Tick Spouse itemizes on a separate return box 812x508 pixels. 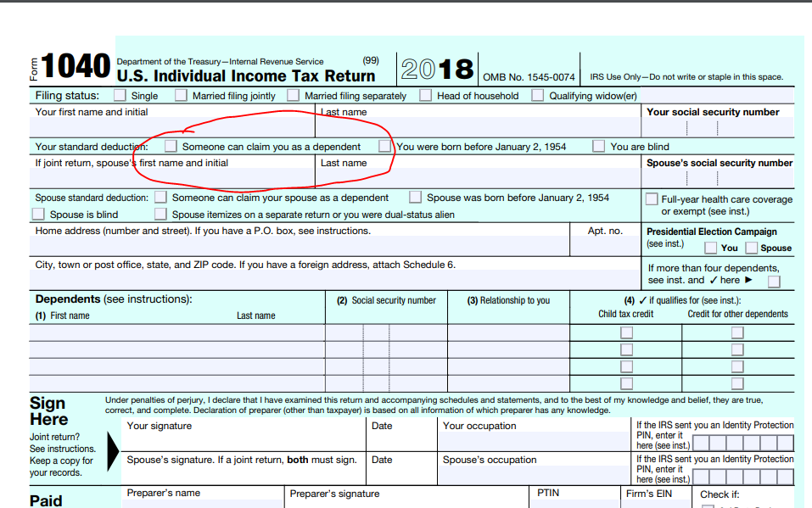click(160, 214)
